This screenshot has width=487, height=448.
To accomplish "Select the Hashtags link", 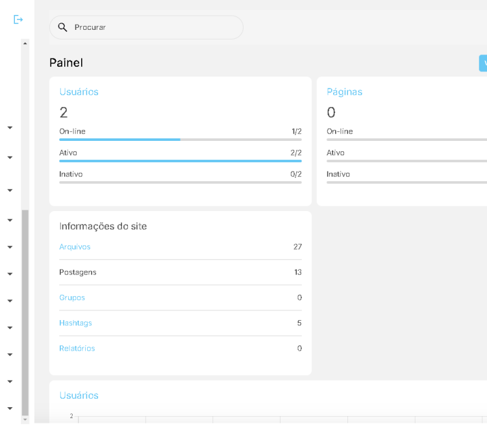I will 75,323.
